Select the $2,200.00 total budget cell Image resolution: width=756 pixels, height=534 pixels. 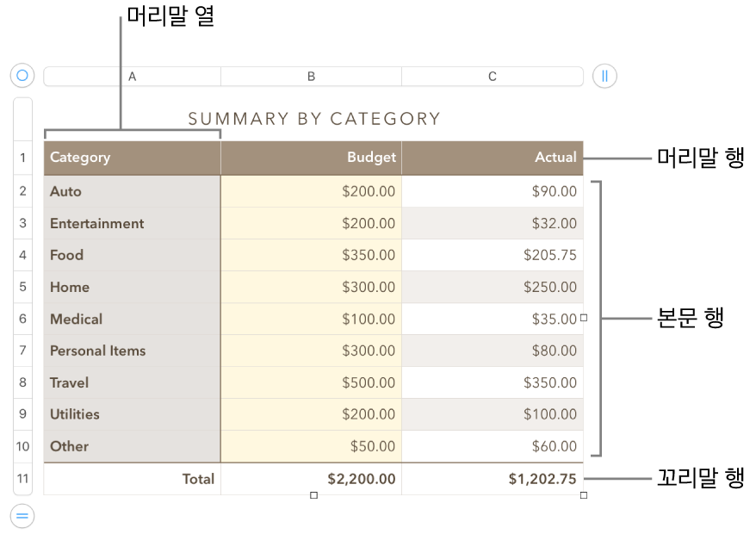344,479
